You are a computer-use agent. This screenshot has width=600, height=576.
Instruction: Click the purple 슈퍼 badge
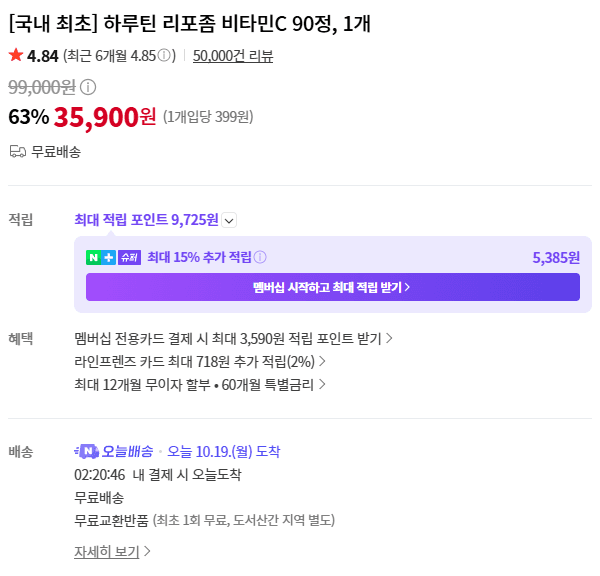click(129, 257)
